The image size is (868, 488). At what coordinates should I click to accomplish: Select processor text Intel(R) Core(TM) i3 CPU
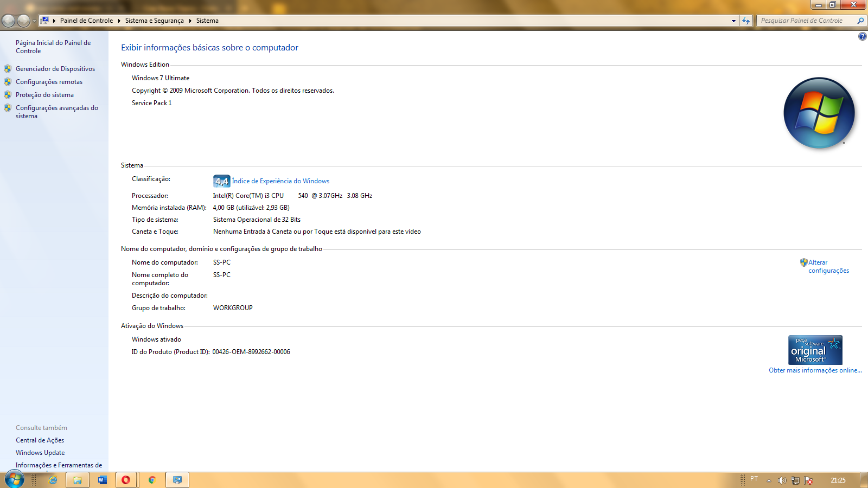248,196
